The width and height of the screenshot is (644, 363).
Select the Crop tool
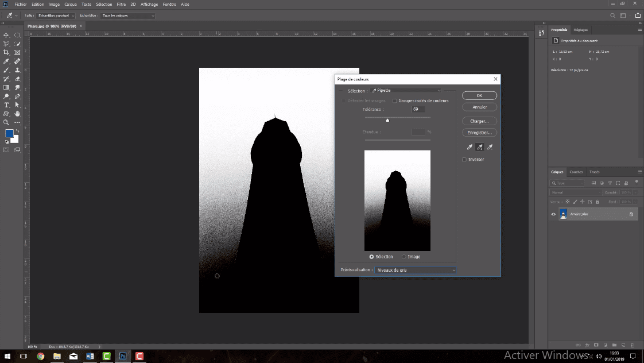(6, 52)
